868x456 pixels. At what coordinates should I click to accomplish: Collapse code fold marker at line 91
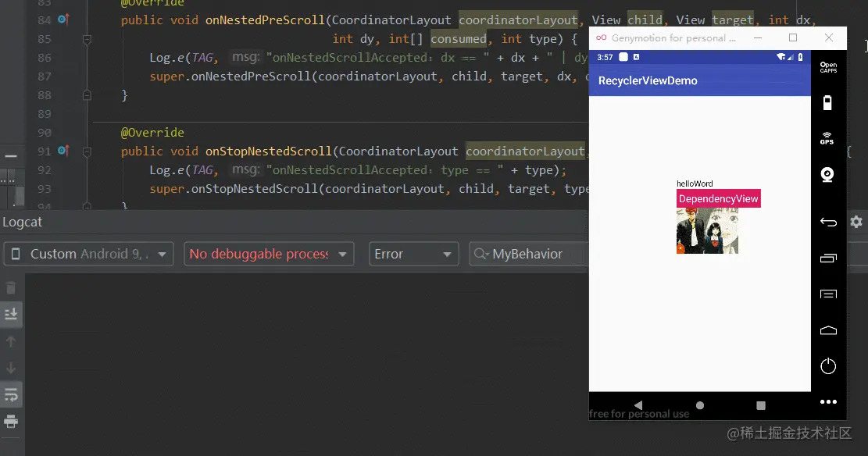tap(87, 151)
